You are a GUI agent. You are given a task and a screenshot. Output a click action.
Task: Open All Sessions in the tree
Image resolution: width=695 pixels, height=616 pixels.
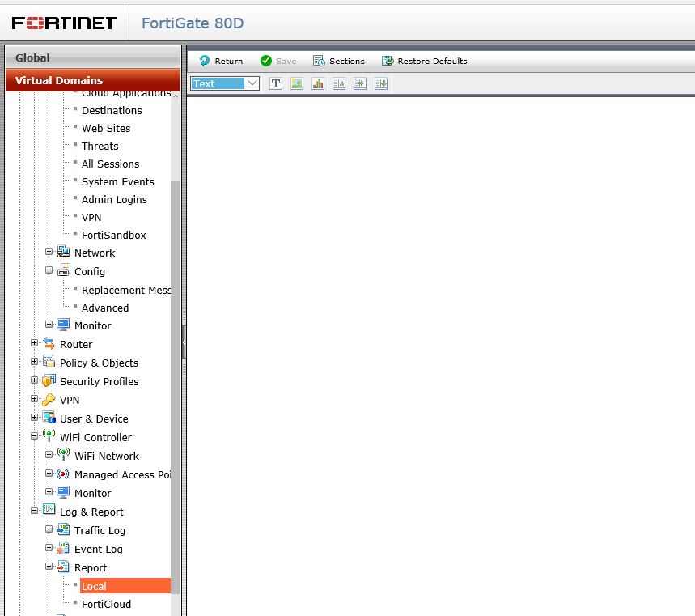[x=110, y=164]
